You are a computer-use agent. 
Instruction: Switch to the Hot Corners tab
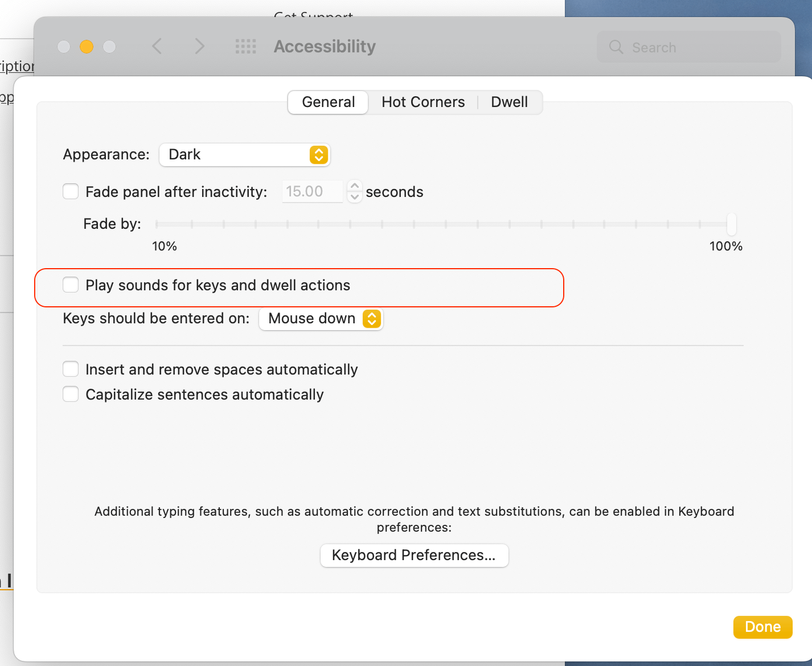click(x=423, y=102)
